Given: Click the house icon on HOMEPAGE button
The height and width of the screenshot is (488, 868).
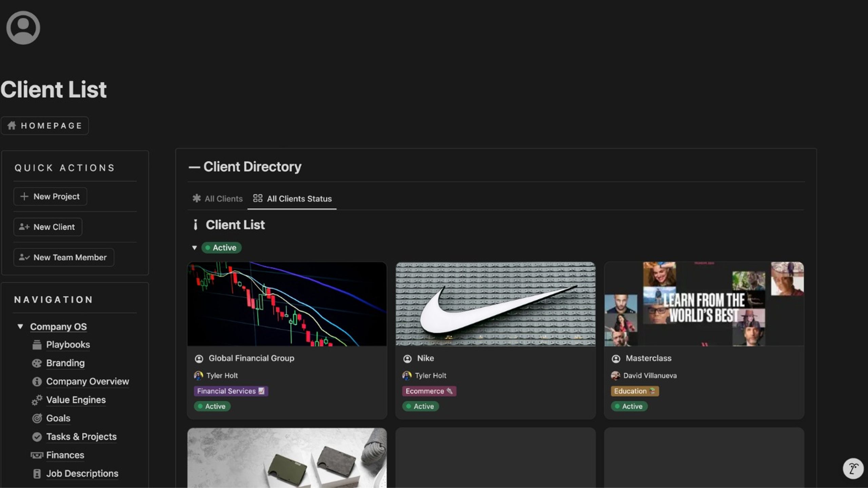Looking at the screenshot, I should [12, 126].
